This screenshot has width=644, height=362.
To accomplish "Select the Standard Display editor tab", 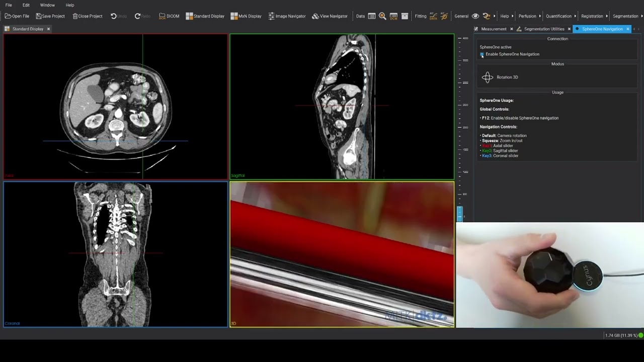I will (28, 29).
